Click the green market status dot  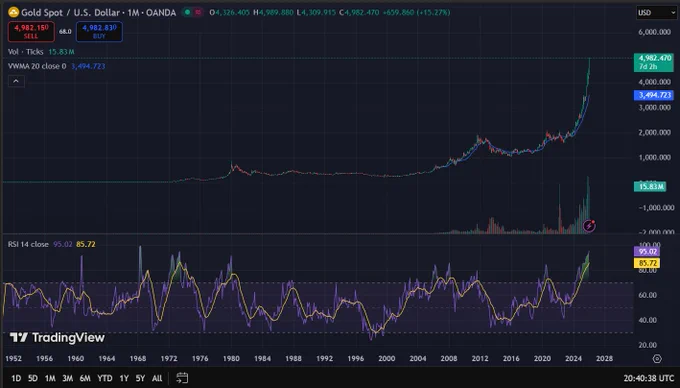pos(187,12)
